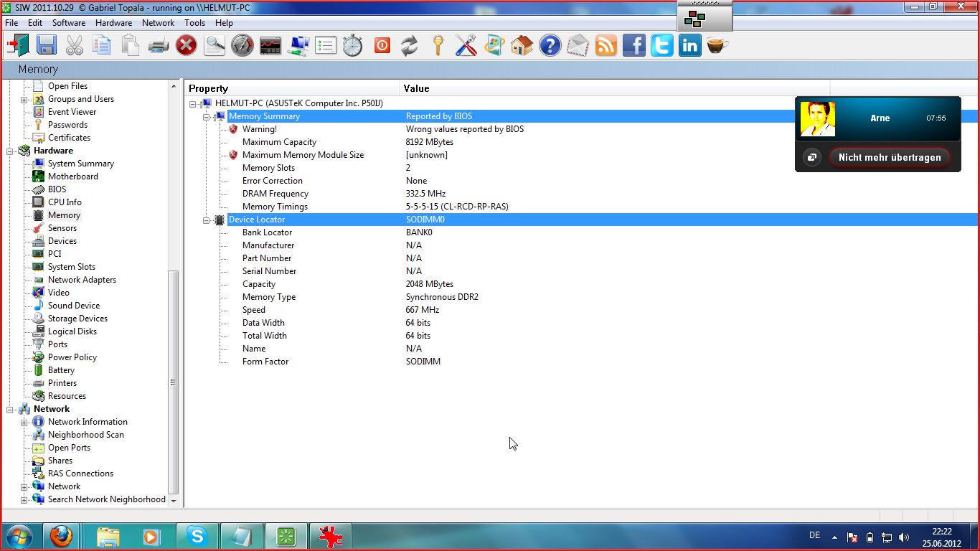Expand the Search Network Neighborhood node
980x551 pixels.
pos(24,500)
